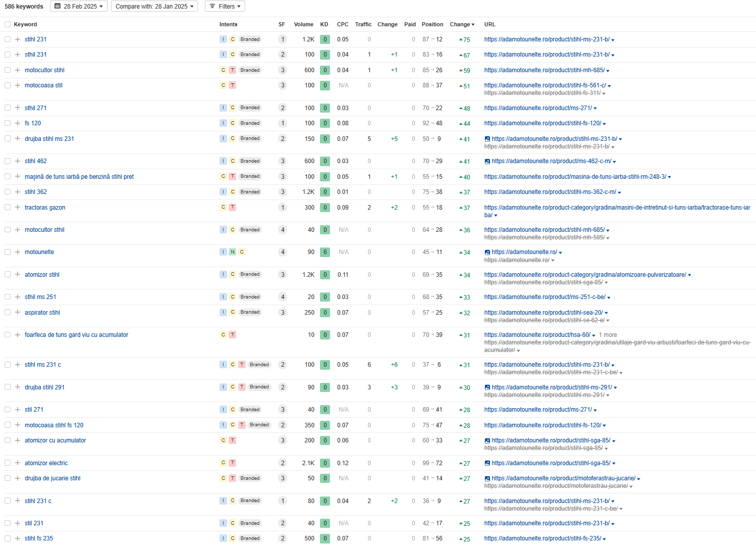Image resolution: width=756 pixels, height=545 pixels.
Task: Check the box next to "stihl 462"
Action: (x=8, y=161)
